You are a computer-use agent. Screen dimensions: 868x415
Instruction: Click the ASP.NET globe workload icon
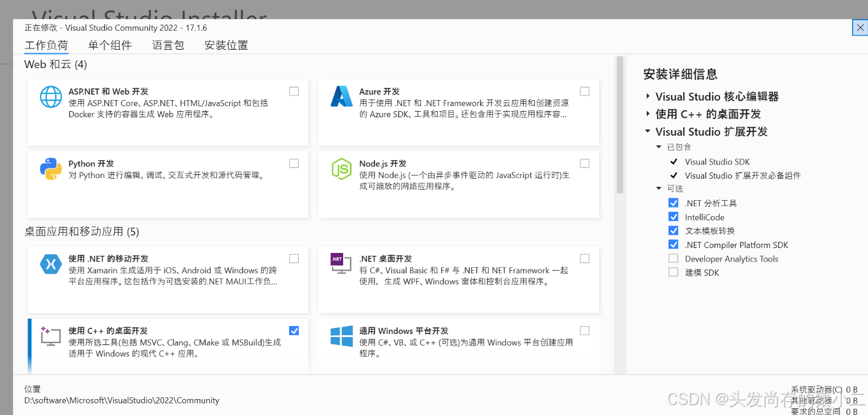coord(51,97)
